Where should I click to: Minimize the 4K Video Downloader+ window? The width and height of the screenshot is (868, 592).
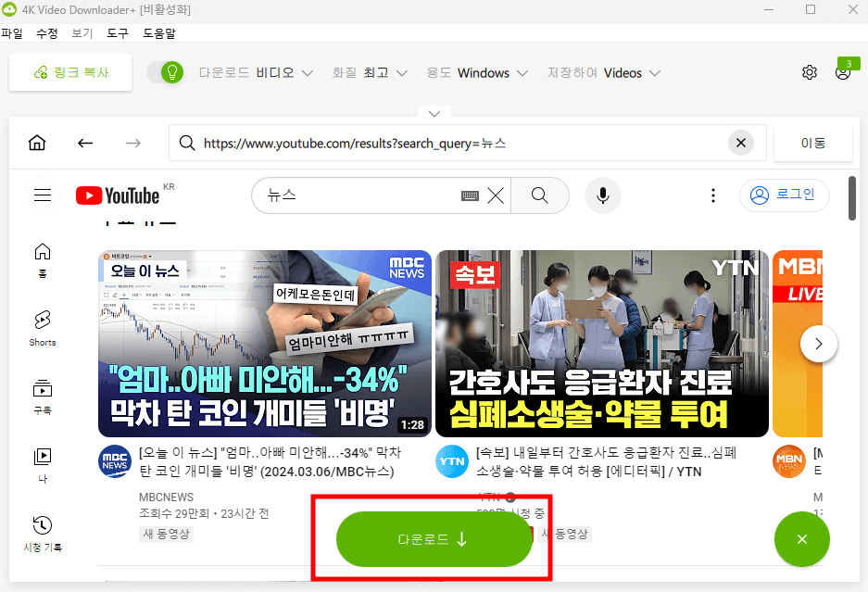[x=768, y=9]
